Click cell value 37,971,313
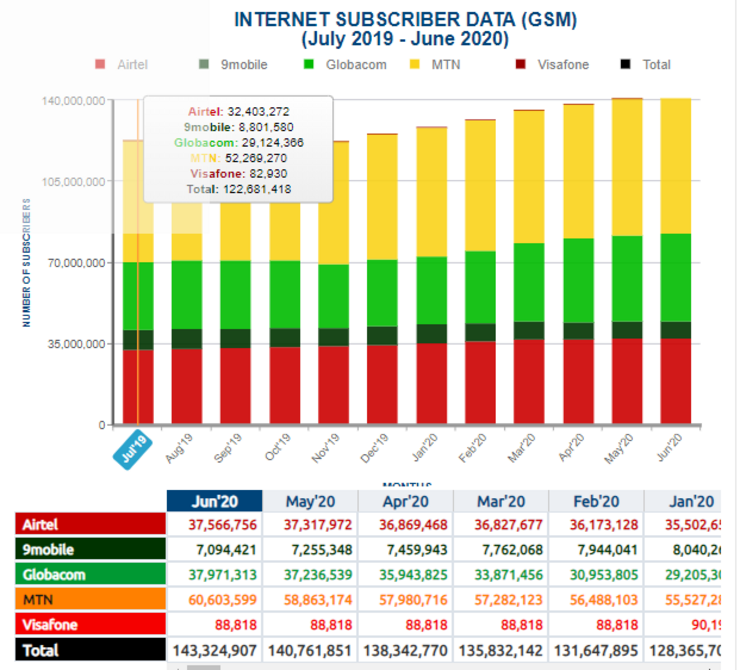Screen dimensions: 740x670 pyautogui.click(x=222, y=575)
